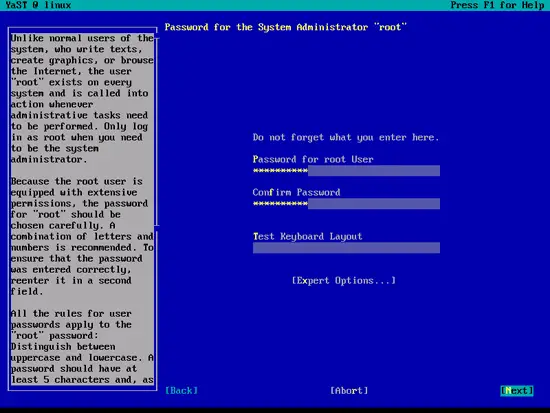Click the Test Keyboard Layout field

click(x=346, y=248)
